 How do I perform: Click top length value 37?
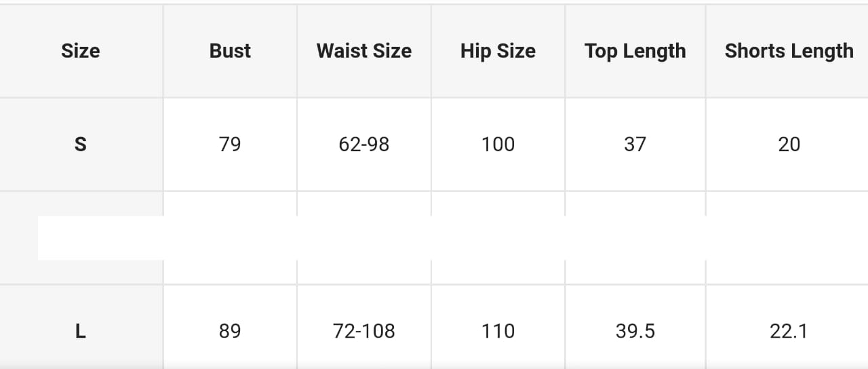coord(635,144)
